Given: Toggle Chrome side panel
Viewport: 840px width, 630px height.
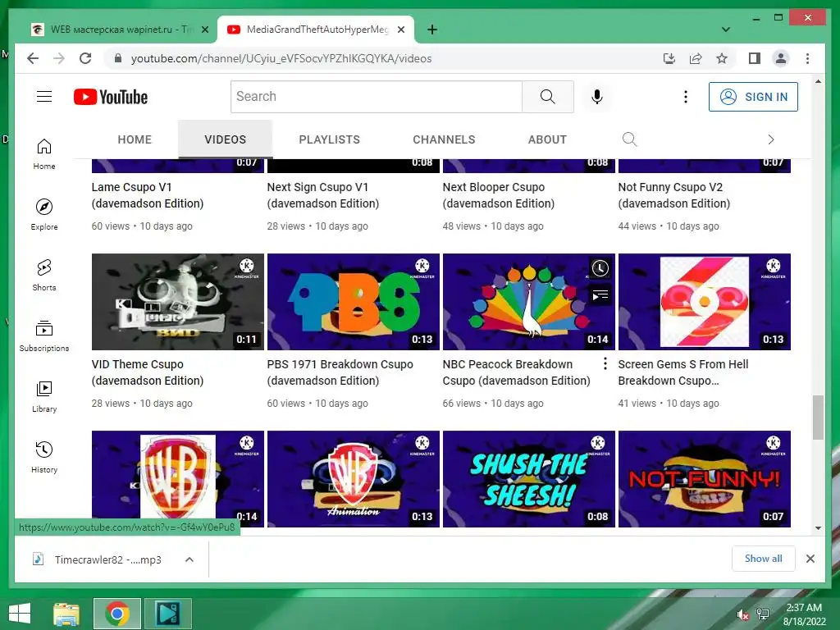Looking at the screenshot, I should coord(755,58).
